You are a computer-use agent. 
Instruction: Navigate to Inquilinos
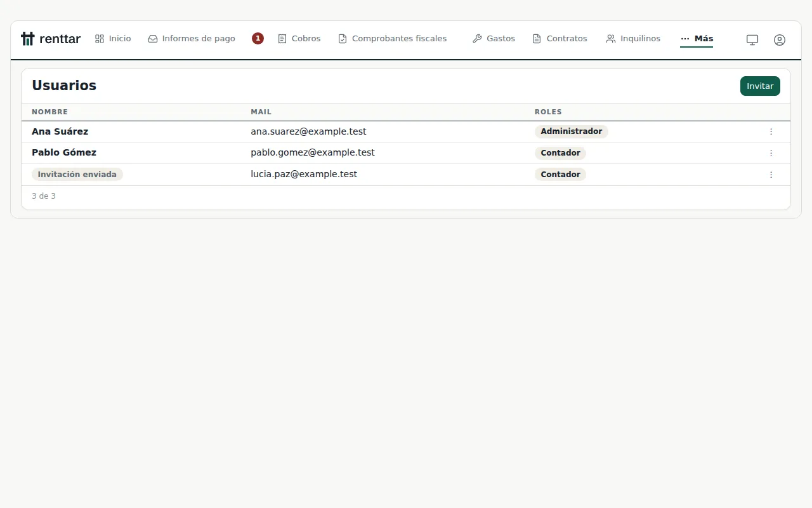tap(633, 39)
